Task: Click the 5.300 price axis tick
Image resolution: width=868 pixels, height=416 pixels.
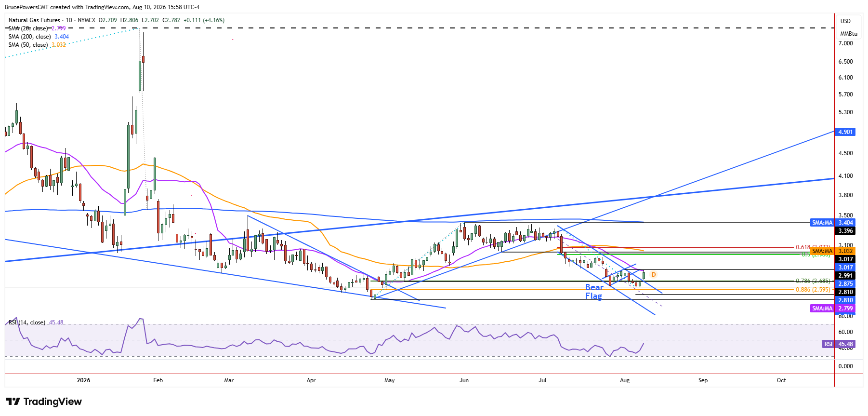Action: pyautogui.click(x=846, y=112)
